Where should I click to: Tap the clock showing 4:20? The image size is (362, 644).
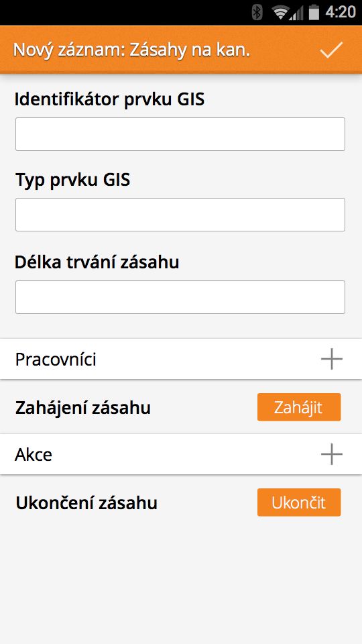click(x=341, y=12)
